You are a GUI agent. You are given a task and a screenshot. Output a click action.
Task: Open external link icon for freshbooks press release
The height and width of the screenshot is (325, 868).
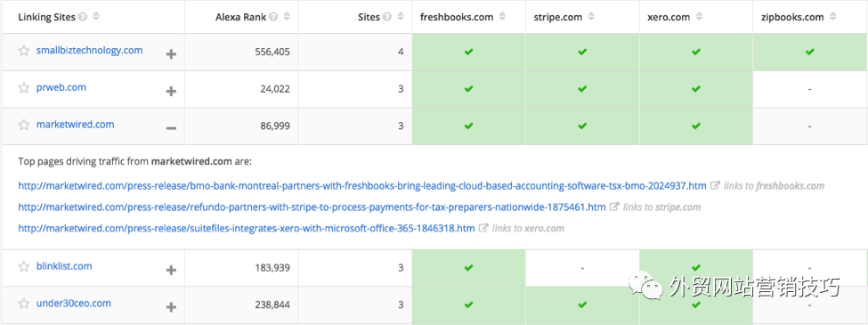click(x=715, y=186)
